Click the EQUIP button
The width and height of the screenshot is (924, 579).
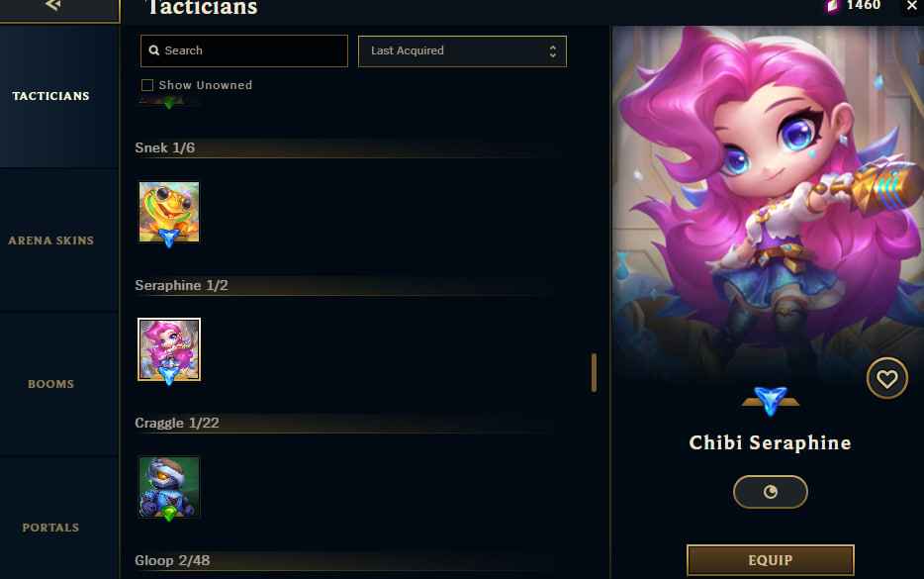(771, 560)
